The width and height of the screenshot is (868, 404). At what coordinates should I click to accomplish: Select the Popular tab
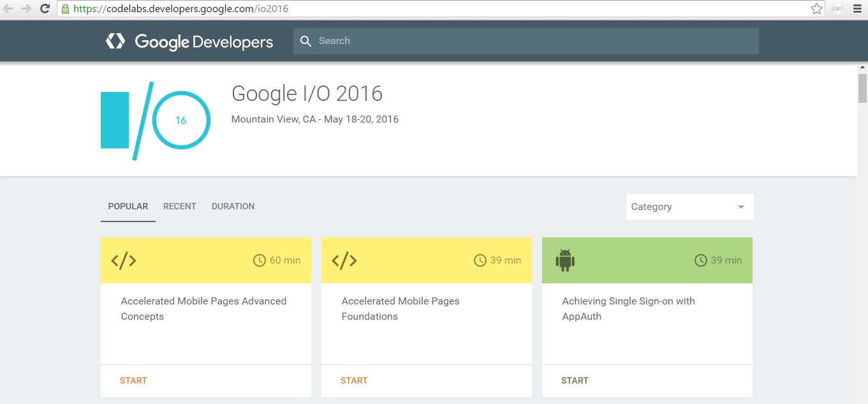[x=128, y=206]
